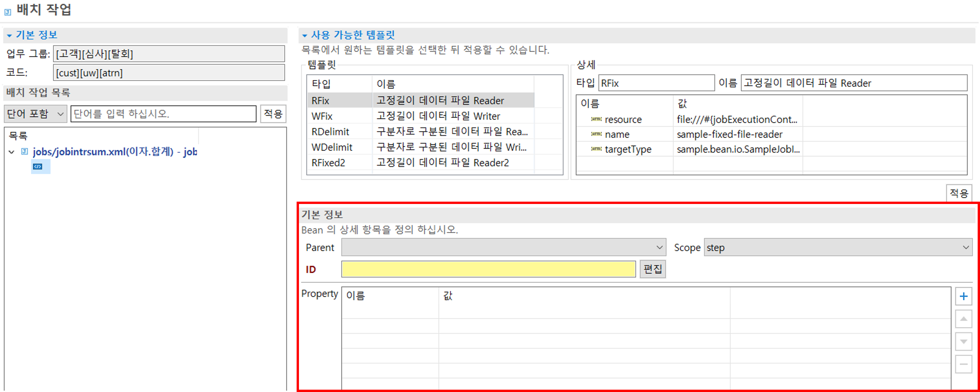Click the targetType attribute icon
Image resolution: width=980 pixels, height=392 pixels.
(x=596, y=149)
